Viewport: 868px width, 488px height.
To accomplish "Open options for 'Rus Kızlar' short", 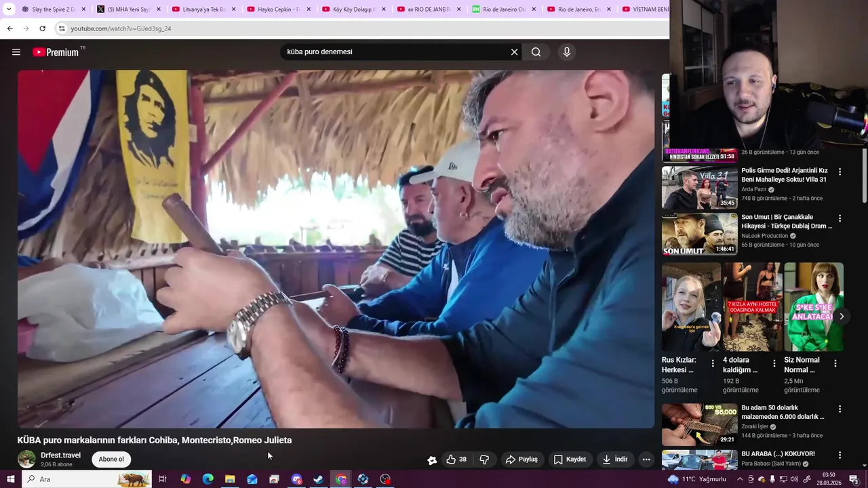I will tap(713, 364).
